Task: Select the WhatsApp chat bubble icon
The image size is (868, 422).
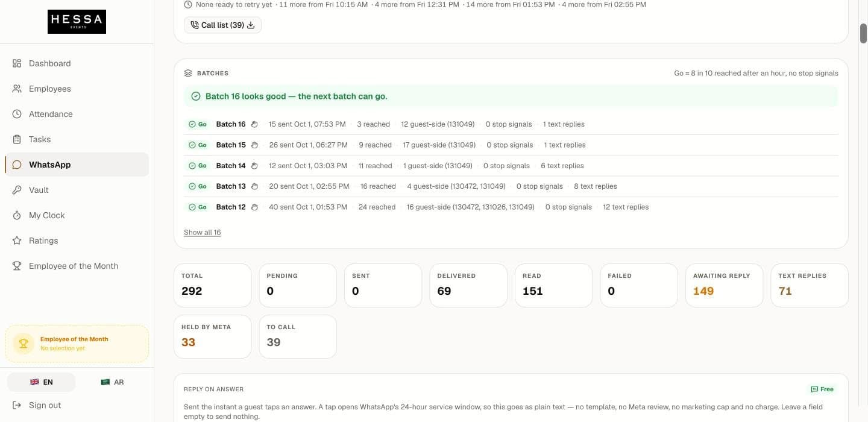Action: [x=17, y=165]
